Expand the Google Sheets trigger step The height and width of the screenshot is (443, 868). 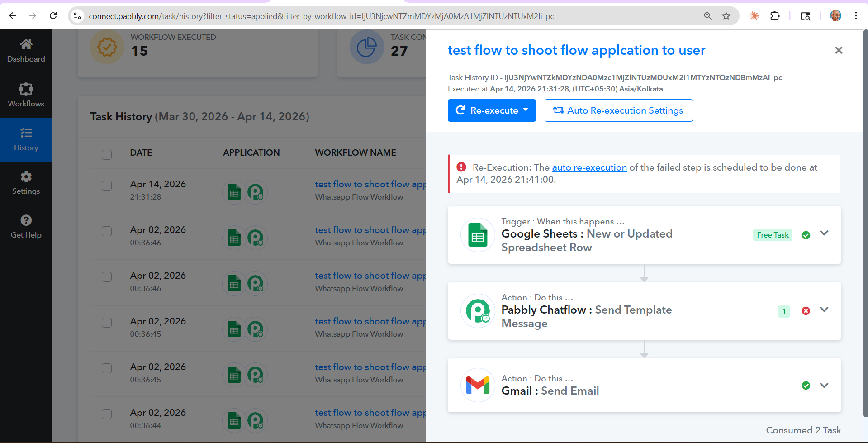pyautogui.click(x=824, y=233)
